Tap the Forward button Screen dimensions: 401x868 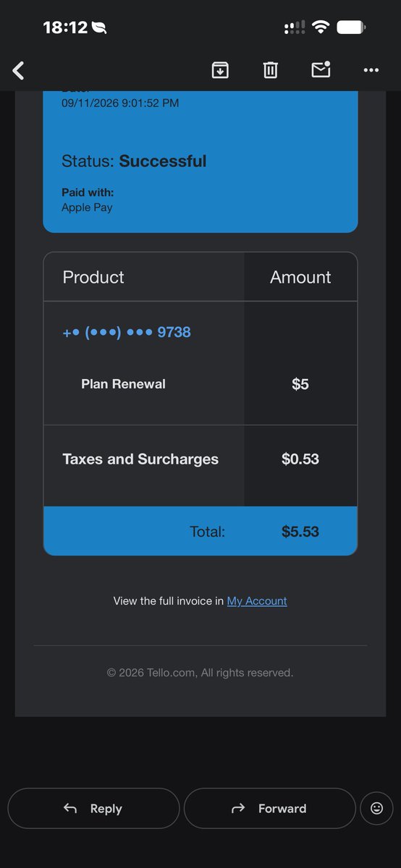[x=269, y=809]
